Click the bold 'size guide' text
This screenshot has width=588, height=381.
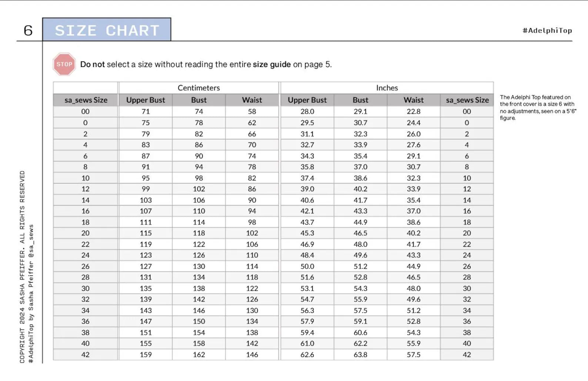point(271,65)
